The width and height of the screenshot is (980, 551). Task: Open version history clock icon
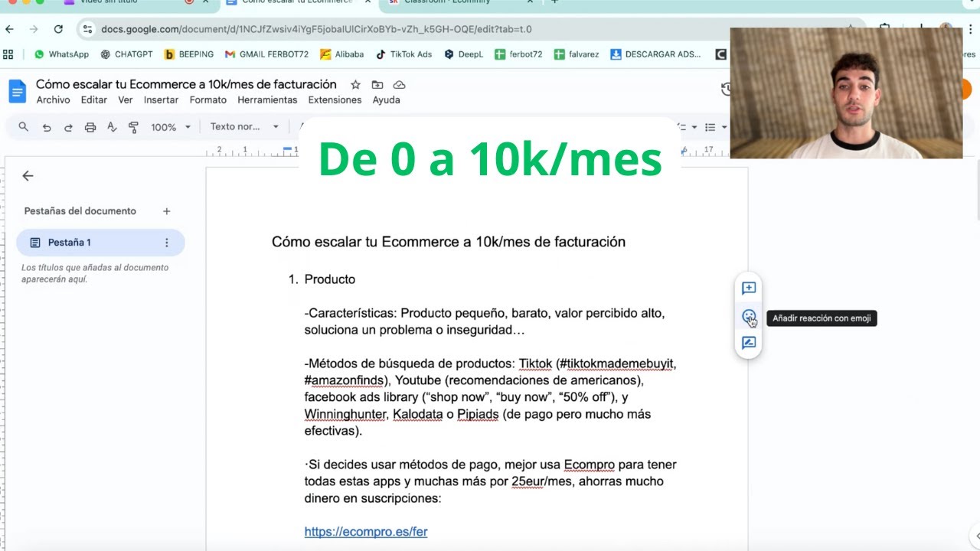726,90
